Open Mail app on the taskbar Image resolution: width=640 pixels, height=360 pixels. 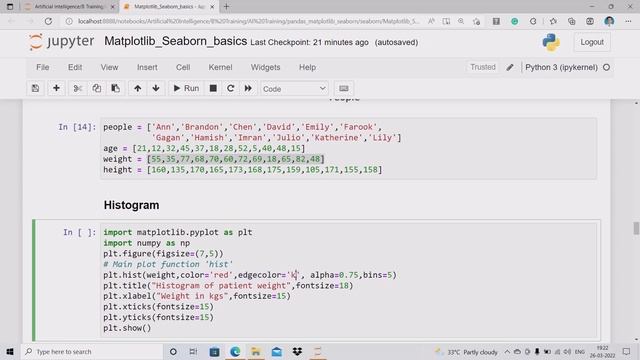(x=277, y=351)
